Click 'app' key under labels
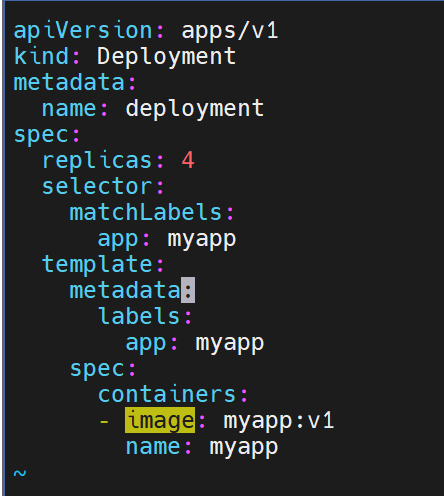 pos(146,344)
